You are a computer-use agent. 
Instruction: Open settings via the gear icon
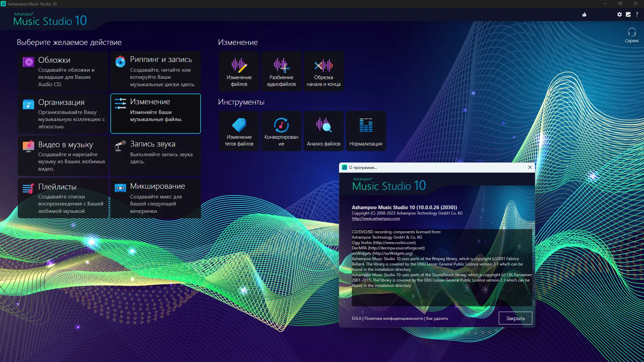point(619,14)
